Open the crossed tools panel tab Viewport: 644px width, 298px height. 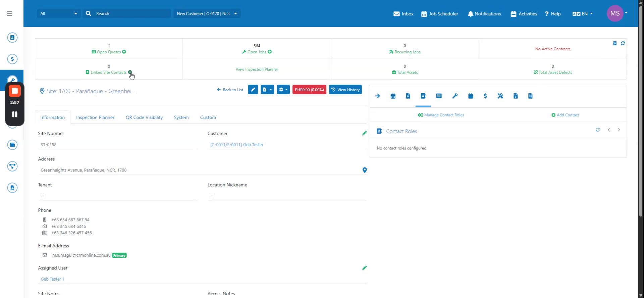pos(500,96)
